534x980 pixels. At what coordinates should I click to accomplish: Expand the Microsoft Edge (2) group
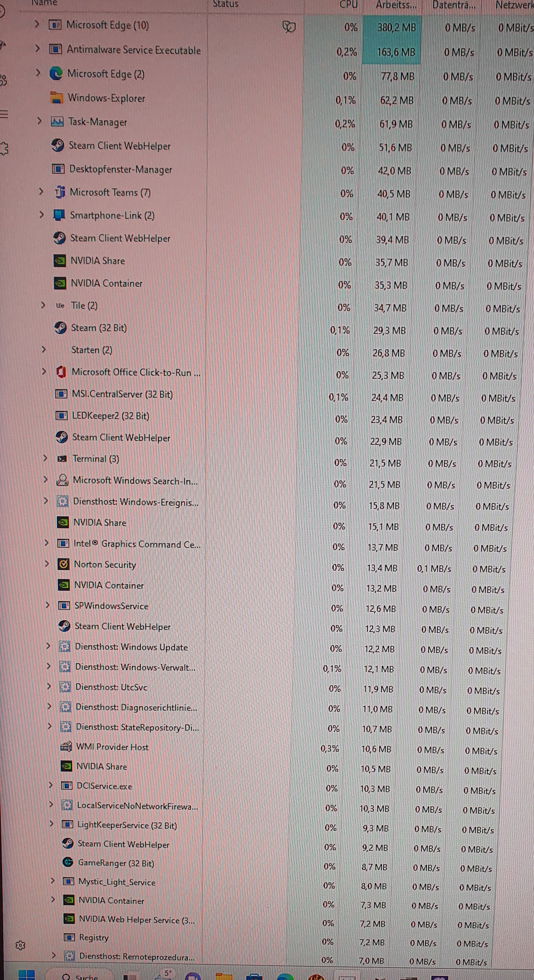click(38, 72)
